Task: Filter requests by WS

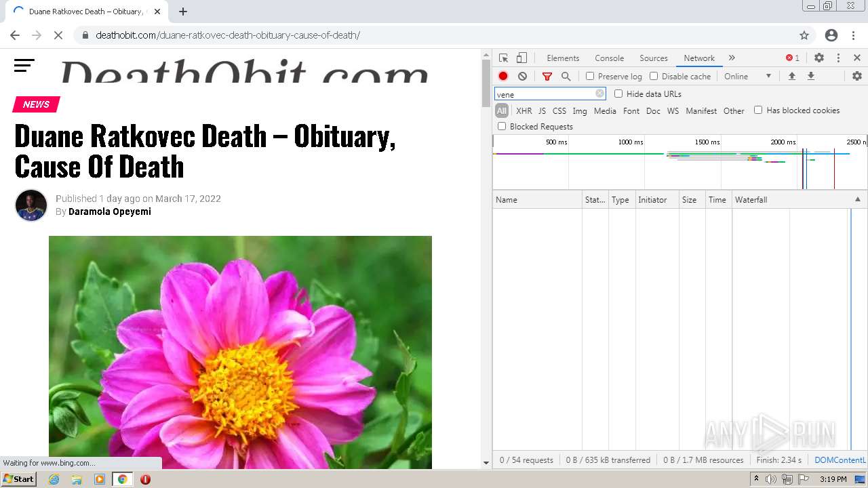Action: pos(673,111)
